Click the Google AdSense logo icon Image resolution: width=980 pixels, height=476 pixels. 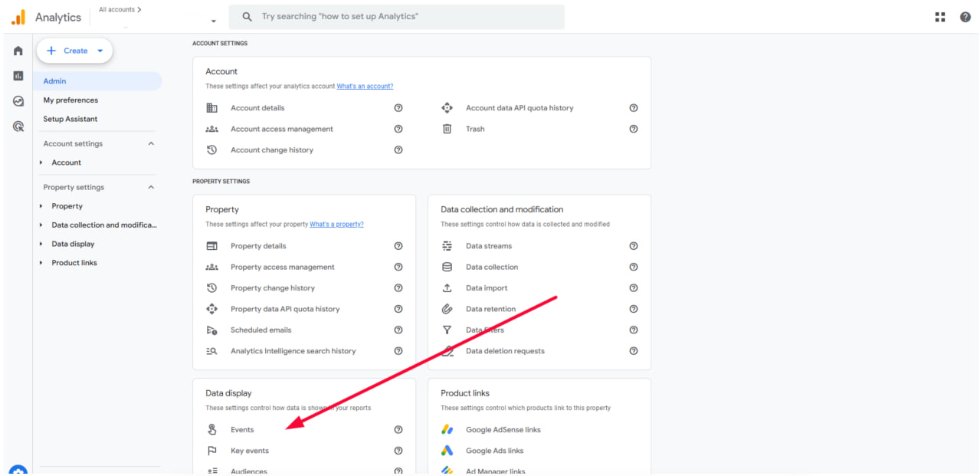[x=447, y=430]
